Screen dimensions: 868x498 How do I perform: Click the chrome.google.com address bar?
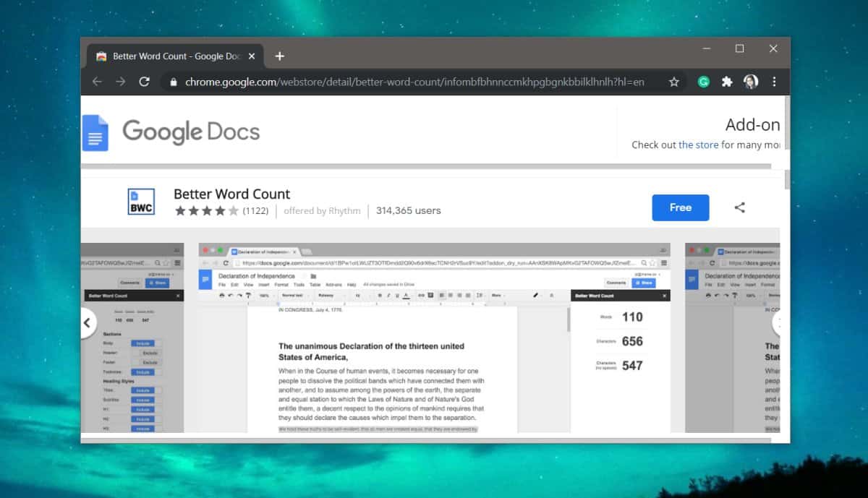click(x=423, y=82)
